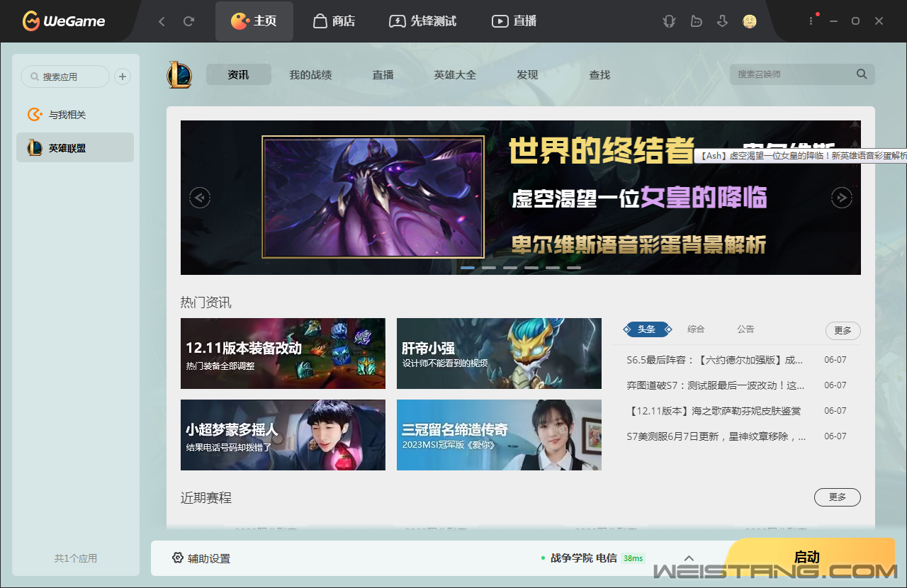Click 更多 beside news filters
Image resolution: width=907 pixels, height=588 pixels.
tap(843, 331)
